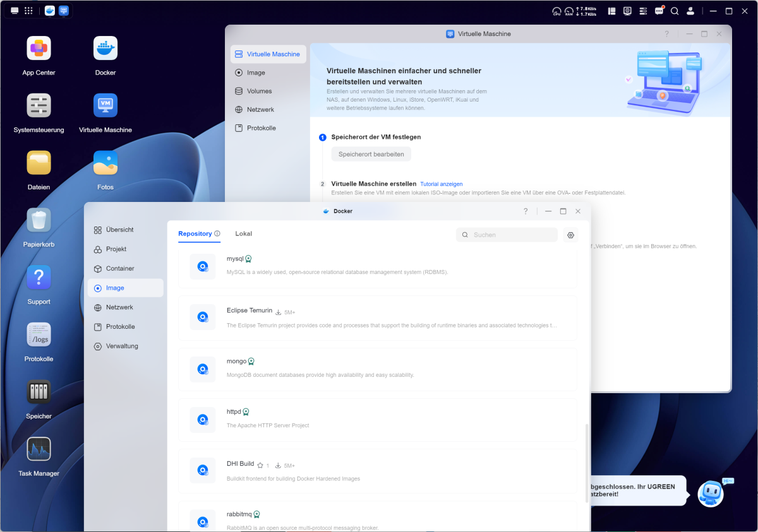Select Image in Docker sidebar

(x=125, y=288)
